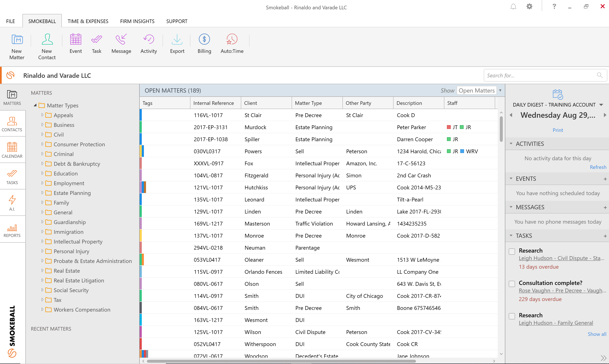Select the Message phone icon
The image size is (609, 364).
121,40
